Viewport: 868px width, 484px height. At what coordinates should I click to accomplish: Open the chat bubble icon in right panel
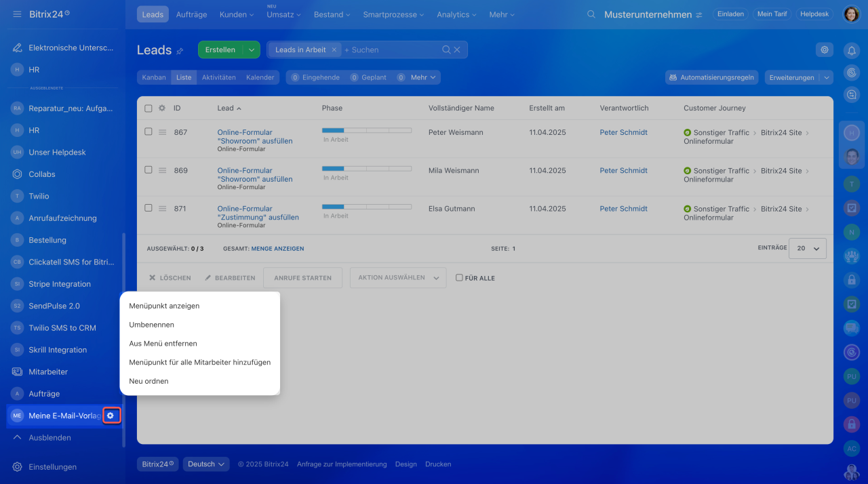point(852,328)
